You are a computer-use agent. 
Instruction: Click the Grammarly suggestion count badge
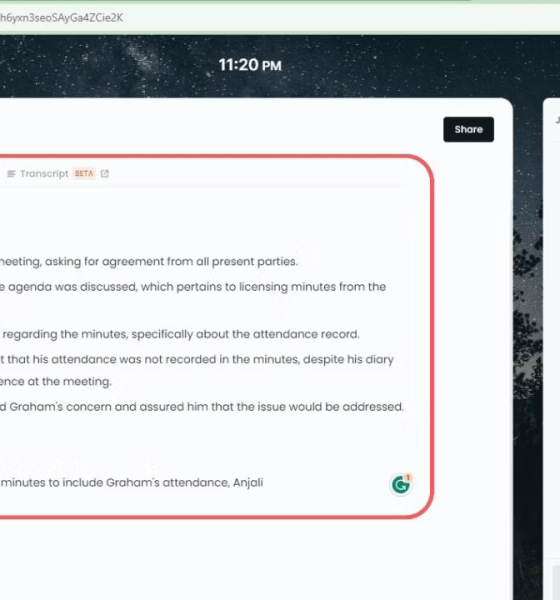(x=408, y=477)
